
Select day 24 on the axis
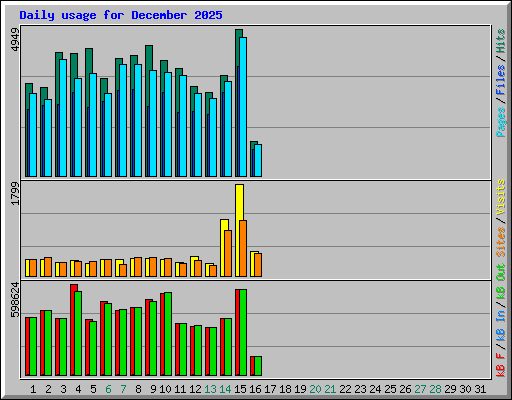375,389
